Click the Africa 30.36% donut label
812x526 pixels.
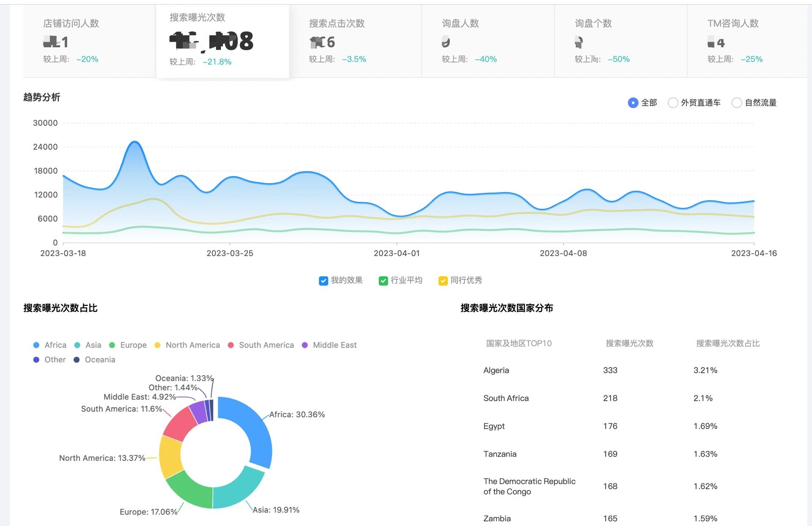297,415
